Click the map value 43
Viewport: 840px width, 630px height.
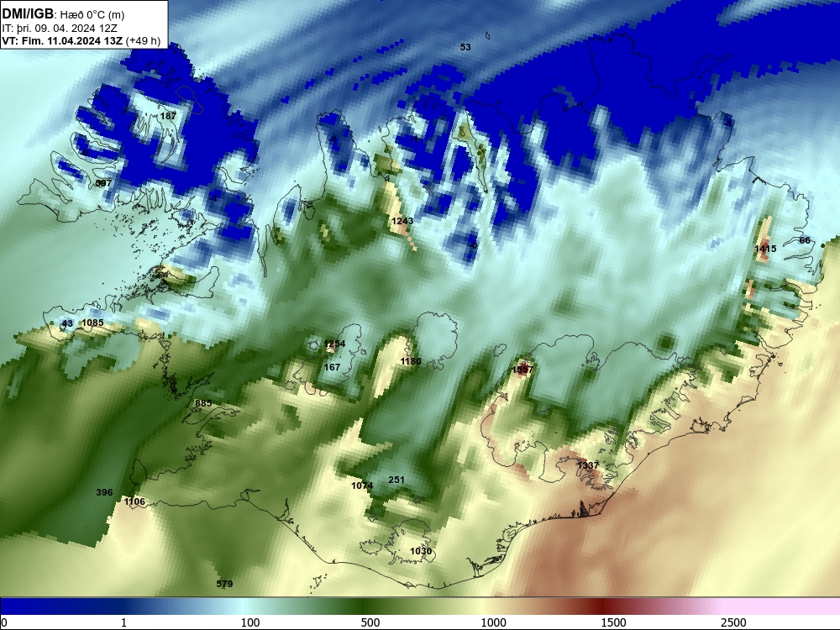point(67,323)
